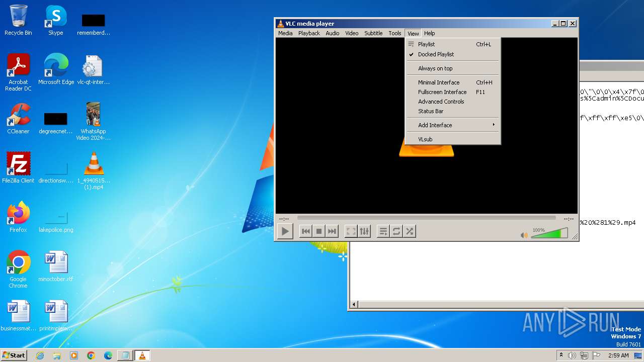Show hidden tray icons arrow
Screen dimensions: 644x362
tap(561, 355)
